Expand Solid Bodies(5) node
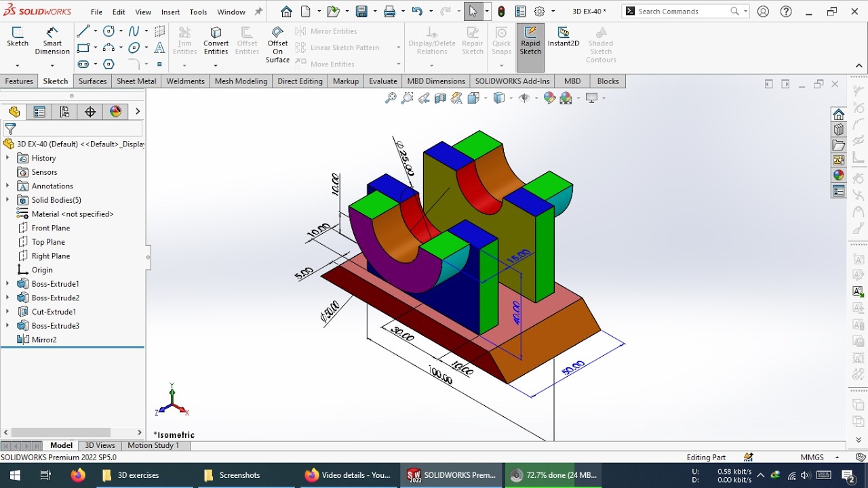This screenshot has height=488, width=868. (x=7, y=200)
